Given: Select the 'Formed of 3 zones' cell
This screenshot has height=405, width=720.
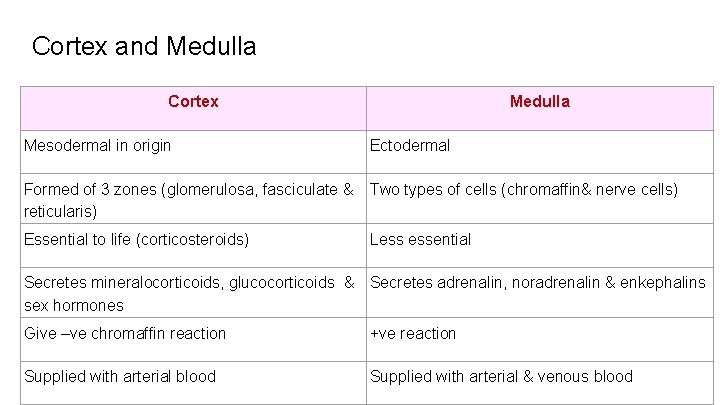Looking at the screenshot, I should (188, 199).
